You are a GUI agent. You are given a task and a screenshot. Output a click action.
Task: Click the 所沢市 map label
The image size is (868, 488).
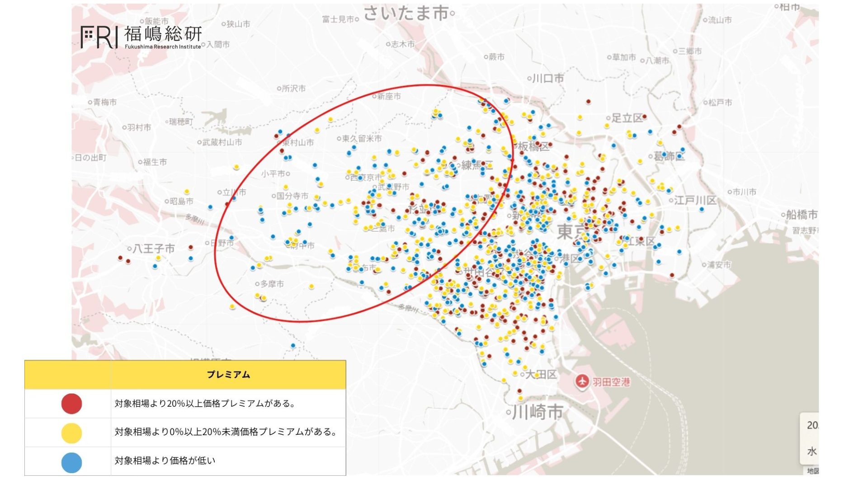coord(293,89)
